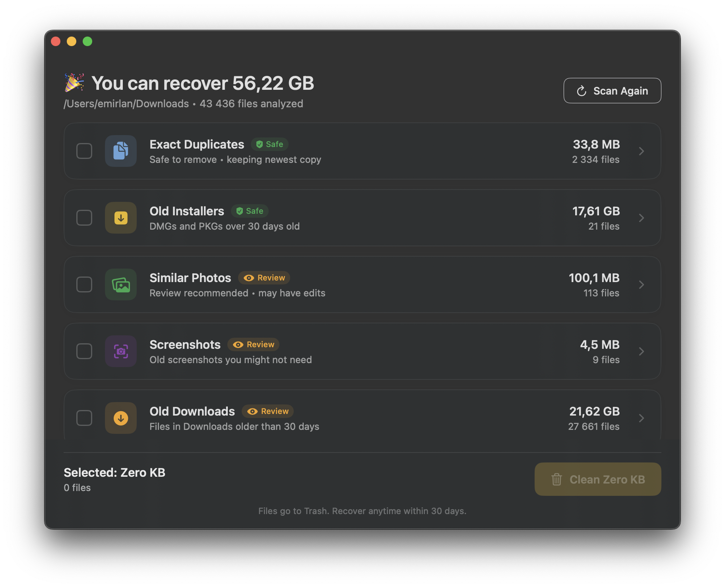The width and height of the screenshot is (725, 588).
Task: Check the Old Downloads category
Action: point(84,418)
